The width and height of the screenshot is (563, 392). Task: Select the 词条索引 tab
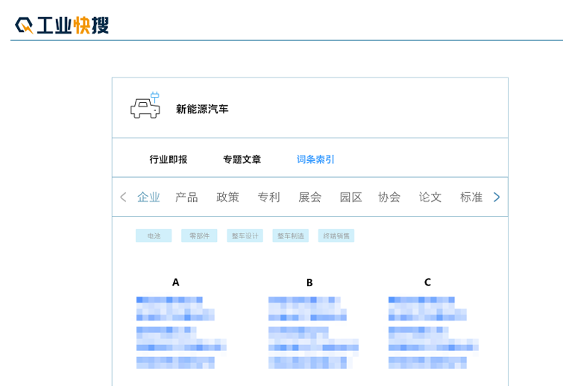click(315, 159)
